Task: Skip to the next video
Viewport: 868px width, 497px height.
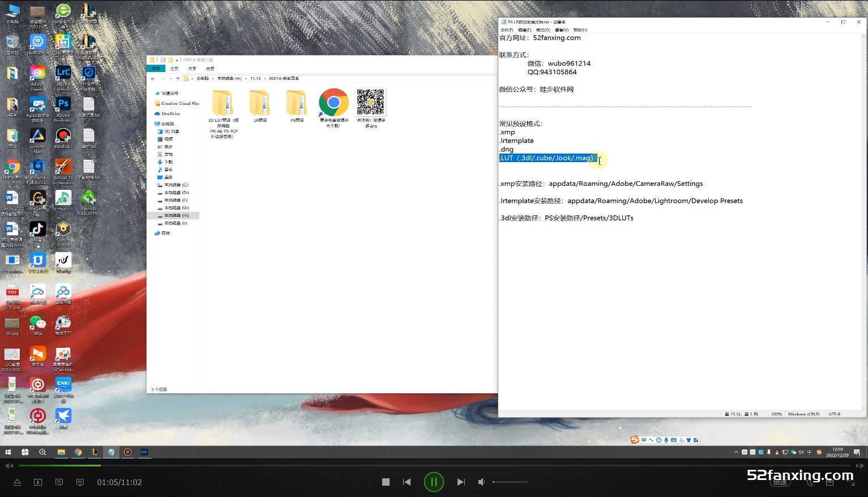Action: pos(461,482)
